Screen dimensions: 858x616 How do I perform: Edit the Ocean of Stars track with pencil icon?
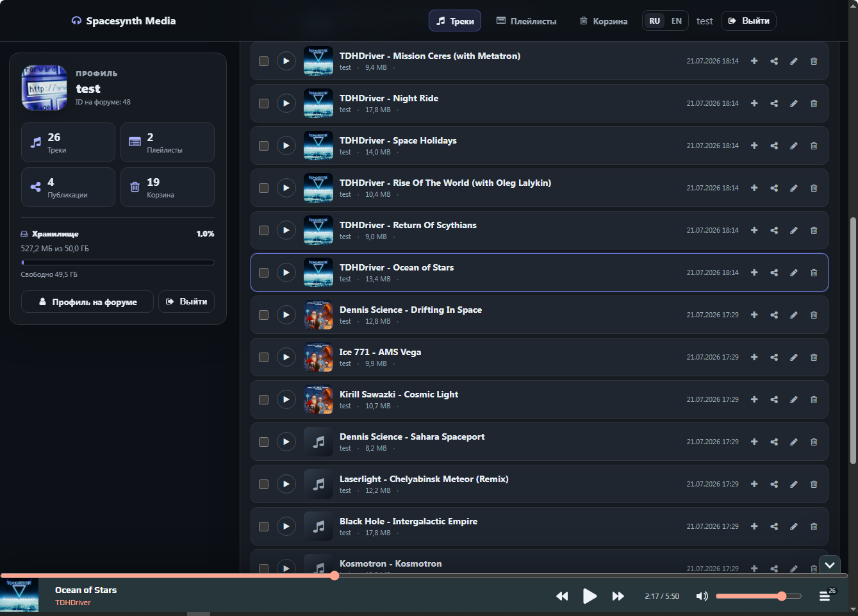pos(794,272)
